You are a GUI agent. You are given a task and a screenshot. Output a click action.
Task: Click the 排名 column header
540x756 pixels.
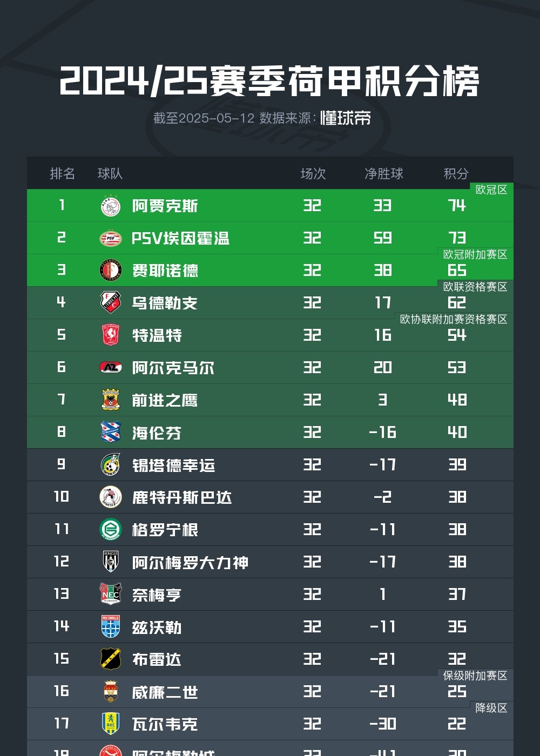tap(62, 173)
